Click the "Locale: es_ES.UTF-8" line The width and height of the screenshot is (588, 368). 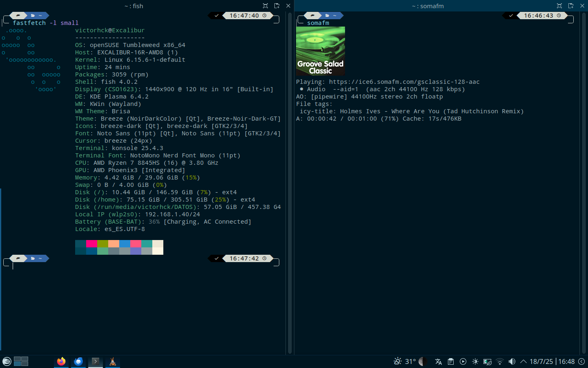(x=110, y=229)
